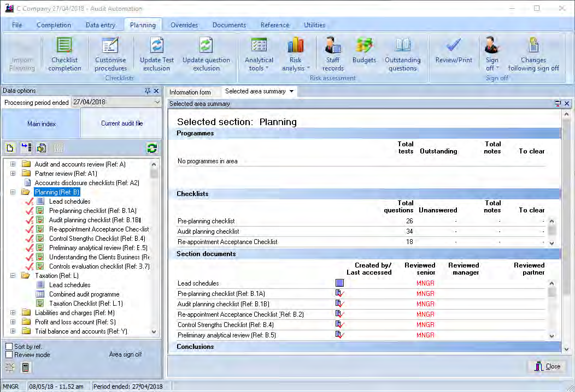Viewport: 575px width, 392px height.
Task: Open the Checklist completion tool
Action: (x=64, y=54)
